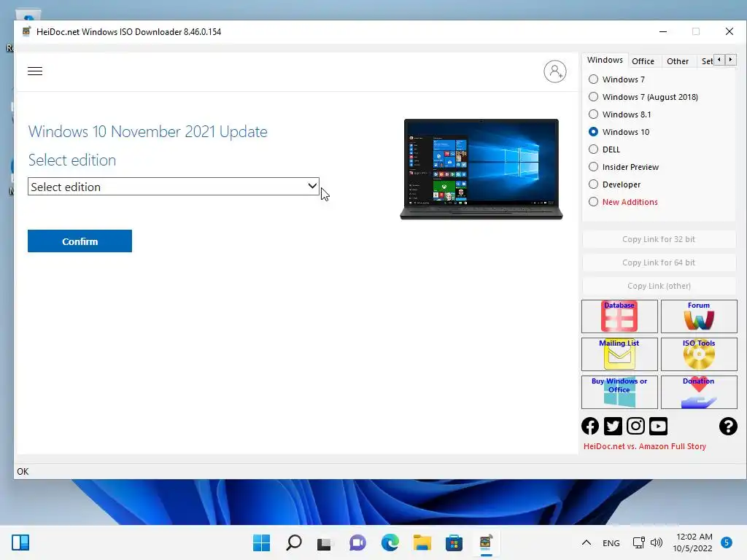747x560 pixels.
Task: Open the Widgets icon in taskbar
Action: pos(20,542)
